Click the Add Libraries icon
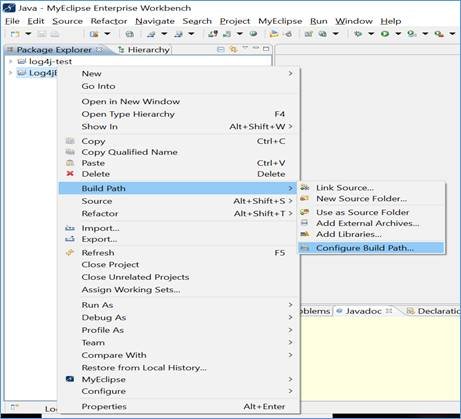This screenshot has height=419, width=461. point(305,234)
